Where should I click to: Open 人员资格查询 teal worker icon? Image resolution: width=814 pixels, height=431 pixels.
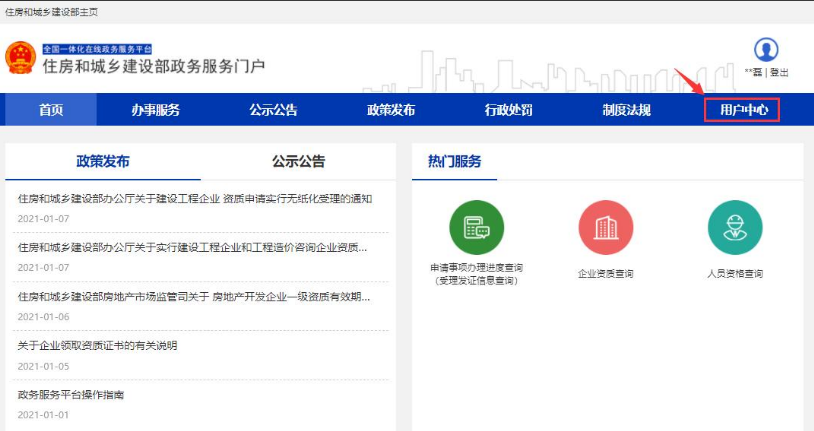(734, 227)
